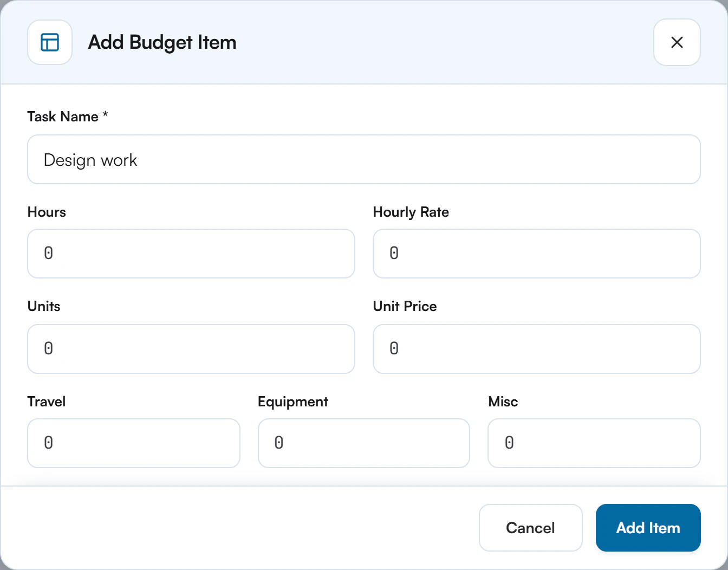Click the budget layout icon in header
The width and height of the screenshot is (728, 570).
tap(50, 42)
